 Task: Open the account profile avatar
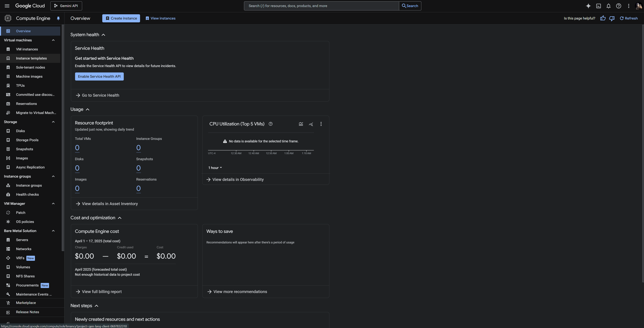638,6
